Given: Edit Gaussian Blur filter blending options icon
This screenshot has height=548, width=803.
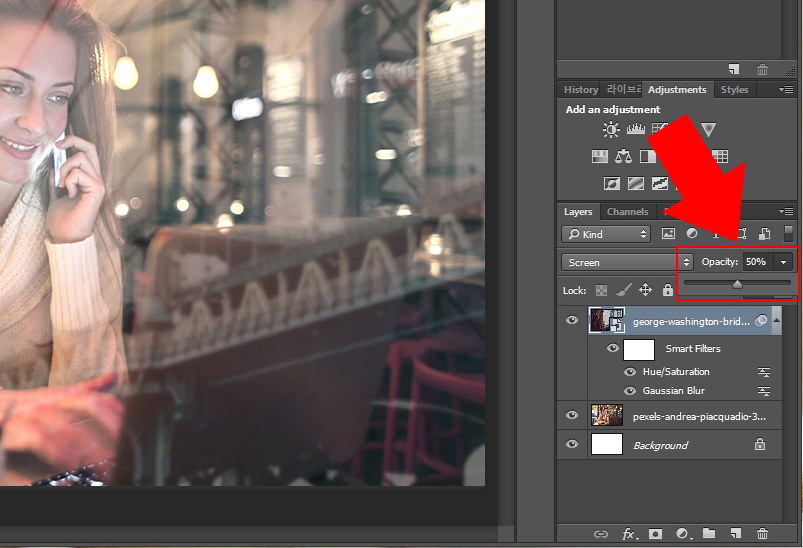Looking at the screenshot, I should click(764, 391).
